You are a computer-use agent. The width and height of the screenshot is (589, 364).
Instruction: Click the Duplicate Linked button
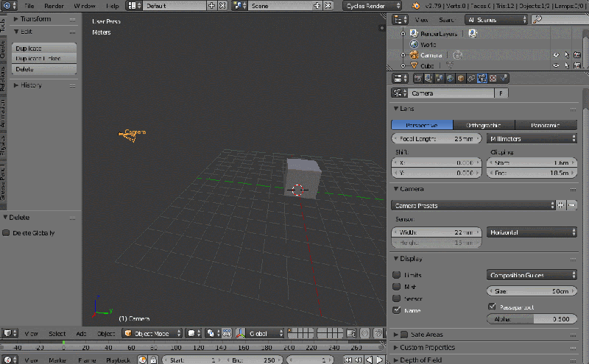click(44, 58)
